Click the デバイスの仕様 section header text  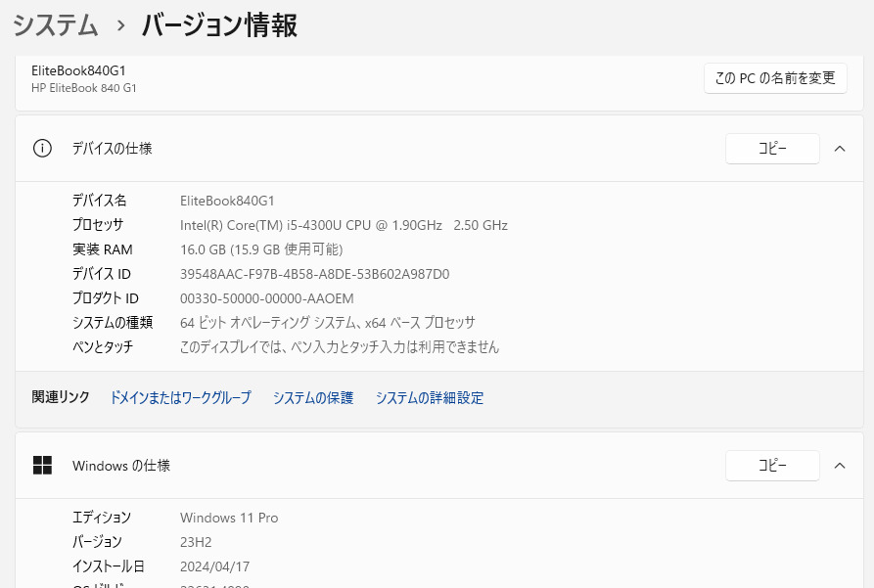tap(112, 149)
